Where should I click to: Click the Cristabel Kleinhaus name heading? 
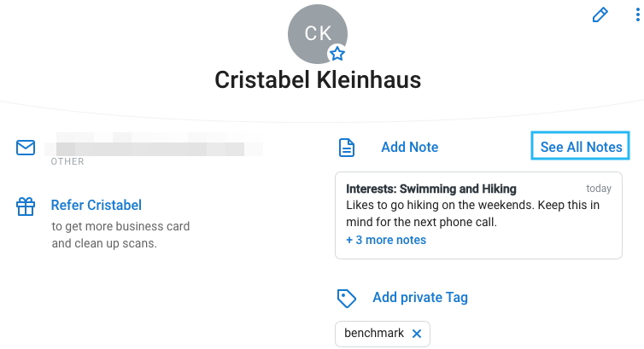[318, 79]
